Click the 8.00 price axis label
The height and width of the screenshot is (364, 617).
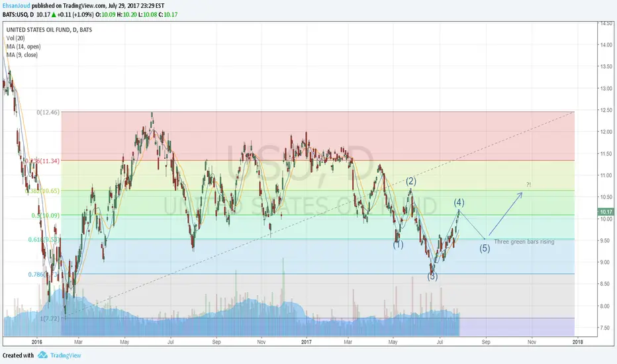click(606, 306)
